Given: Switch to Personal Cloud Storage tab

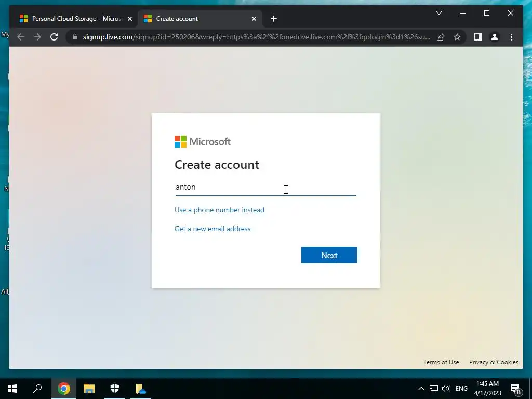Looking at the screenshot, I should [71, 19].
